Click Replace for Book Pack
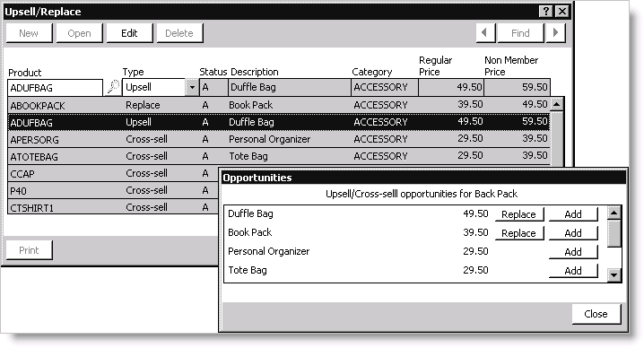 [x=519, y=233]
